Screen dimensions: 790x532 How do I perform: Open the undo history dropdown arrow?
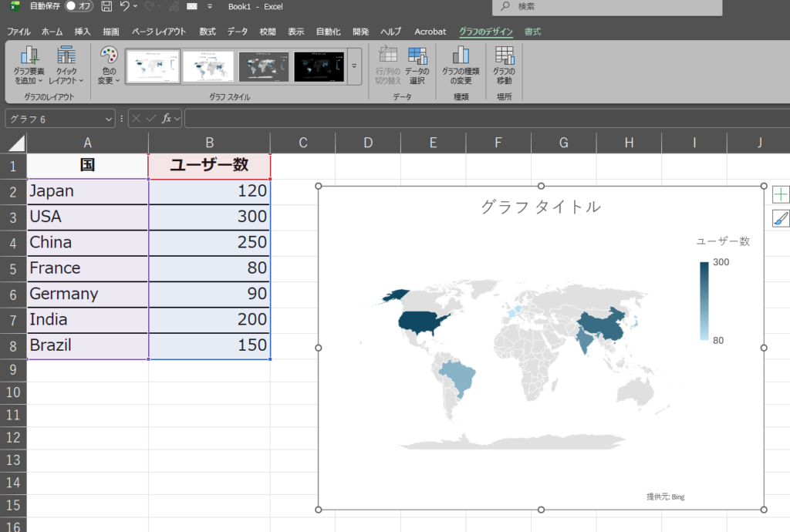tap(136, 7)
